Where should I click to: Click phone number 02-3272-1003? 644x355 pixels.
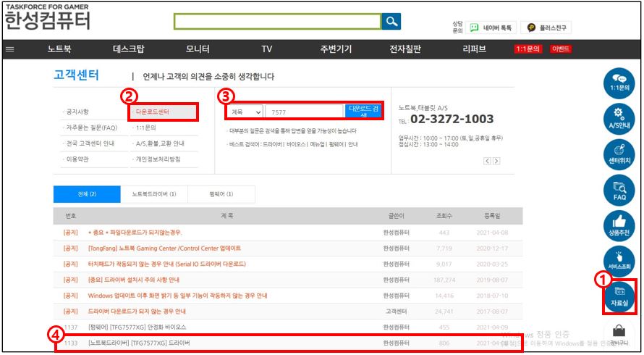pyautogui.click(x=452, y=120)
